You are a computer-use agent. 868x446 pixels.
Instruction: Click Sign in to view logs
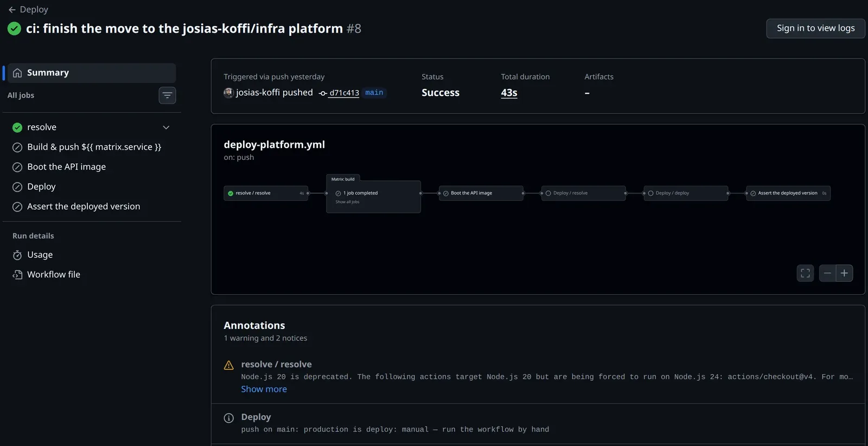[815, 28]
